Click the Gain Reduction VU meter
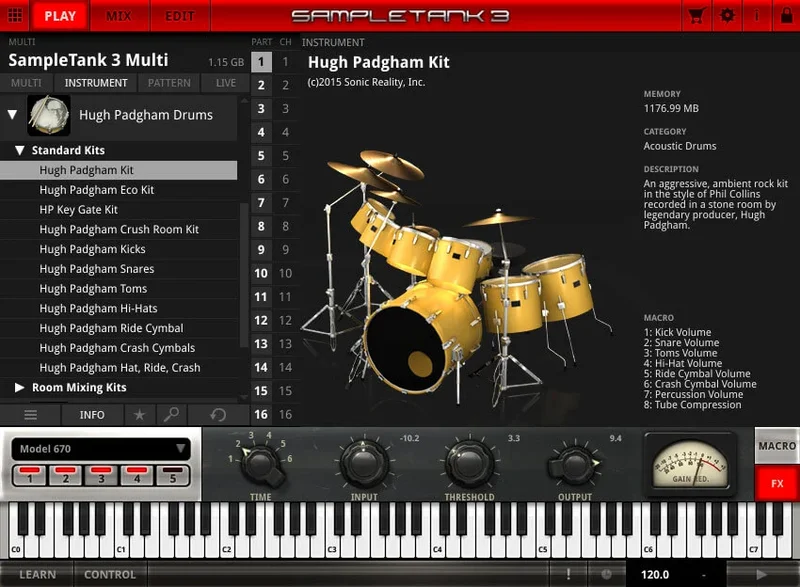 coord(690,465)
